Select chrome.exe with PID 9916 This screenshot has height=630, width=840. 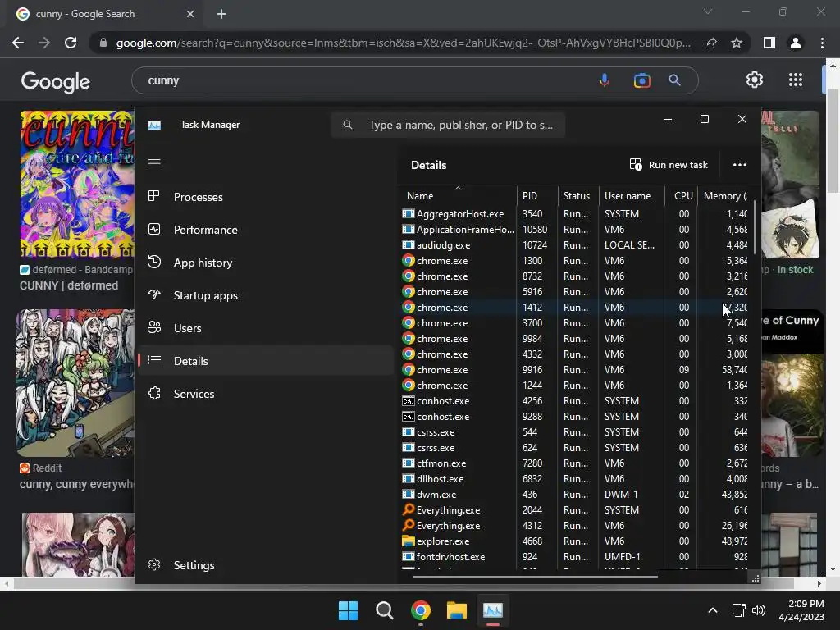click(x=575, y=370)
